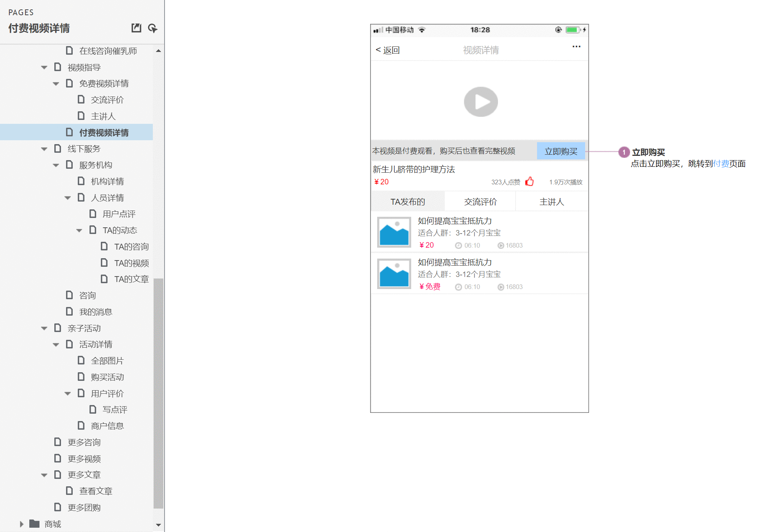Screen dimensions: 770x532
Task: Open the 在线咨询催乳师 page
Action: click(x=108, y=51)
